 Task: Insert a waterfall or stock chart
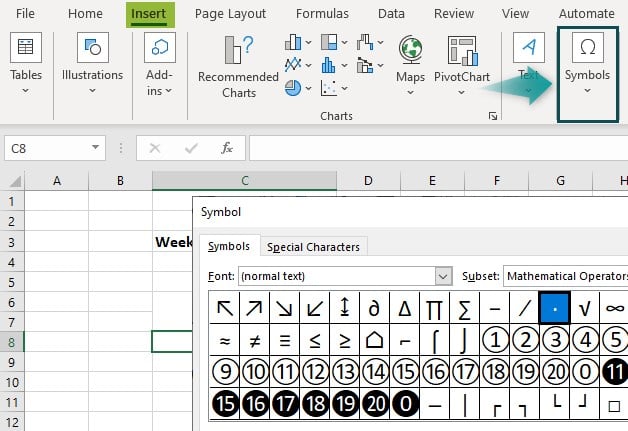[365, 42]
